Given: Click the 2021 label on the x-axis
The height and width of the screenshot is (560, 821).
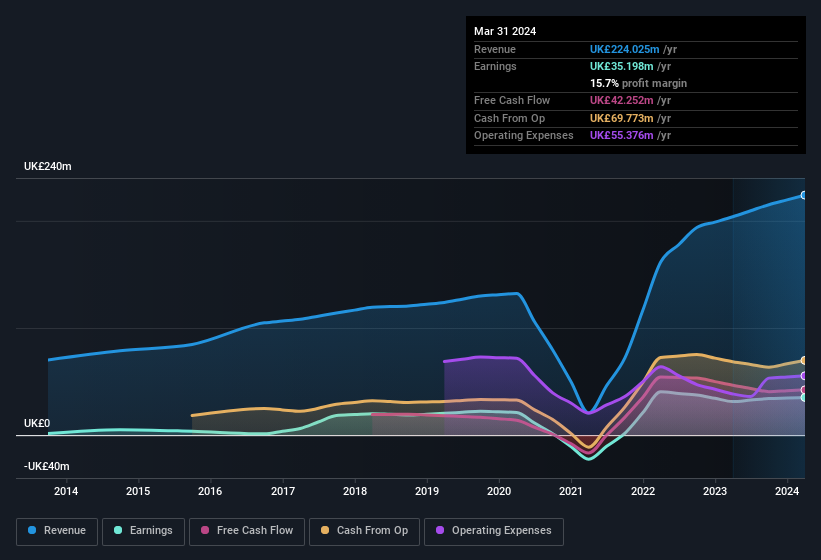Looking at the screenshot, I should [571, 491].
